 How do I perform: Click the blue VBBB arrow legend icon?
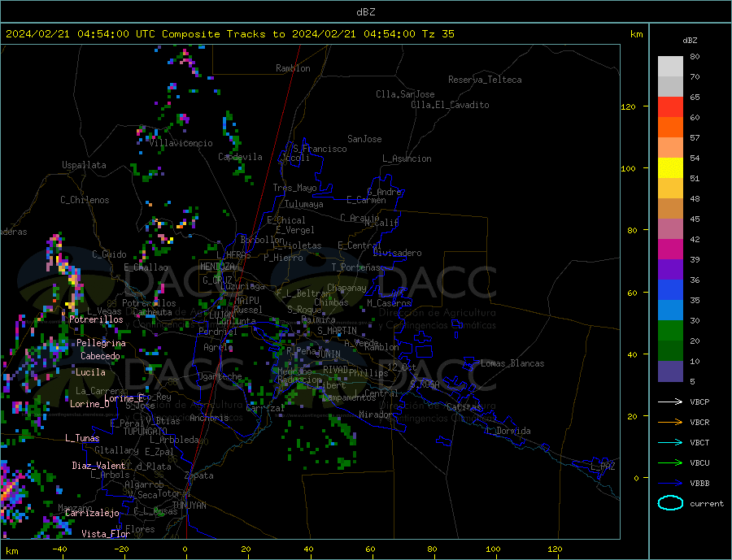pos(670,484)
